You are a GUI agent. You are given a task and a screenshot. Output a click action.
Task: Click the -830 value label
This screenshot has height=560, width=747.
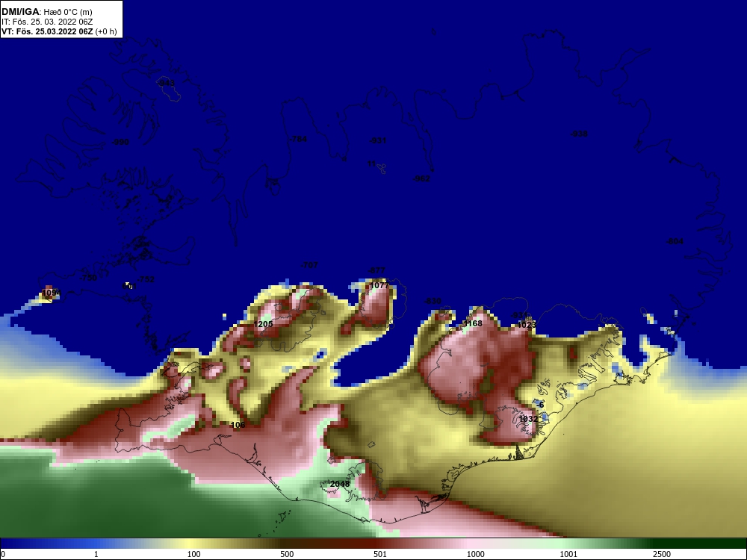pyautogui.click(x=432, y=301)
